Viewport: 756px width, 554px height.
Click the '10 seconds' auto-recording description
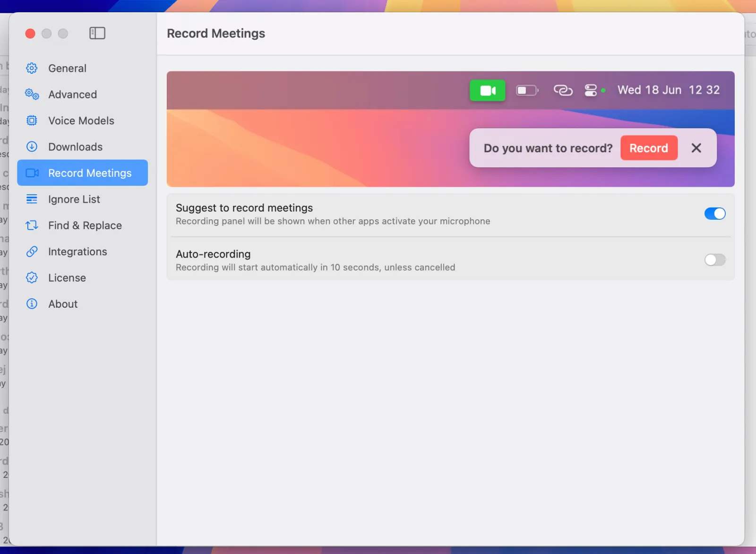(x=316, y=268)
